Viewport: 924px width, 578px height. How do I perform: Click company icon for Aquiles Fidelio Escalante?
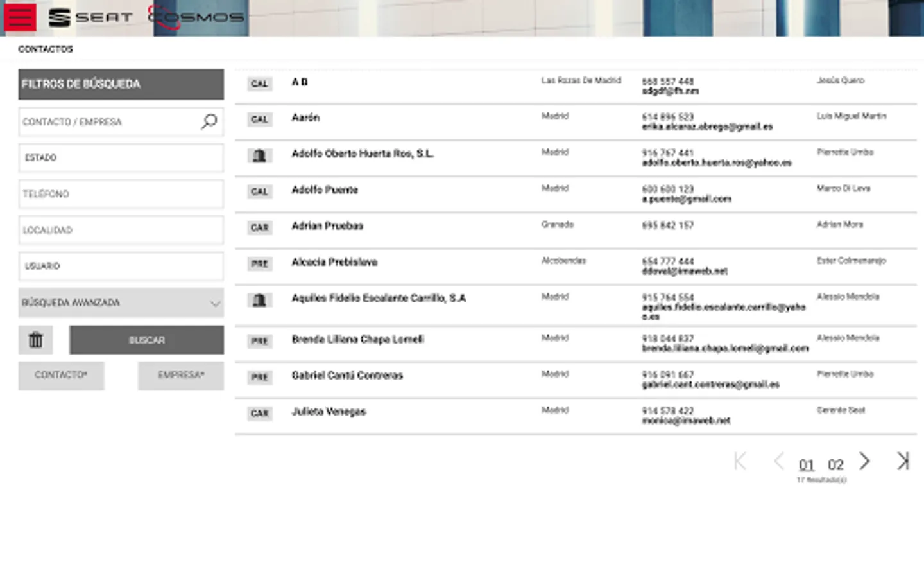259,300
